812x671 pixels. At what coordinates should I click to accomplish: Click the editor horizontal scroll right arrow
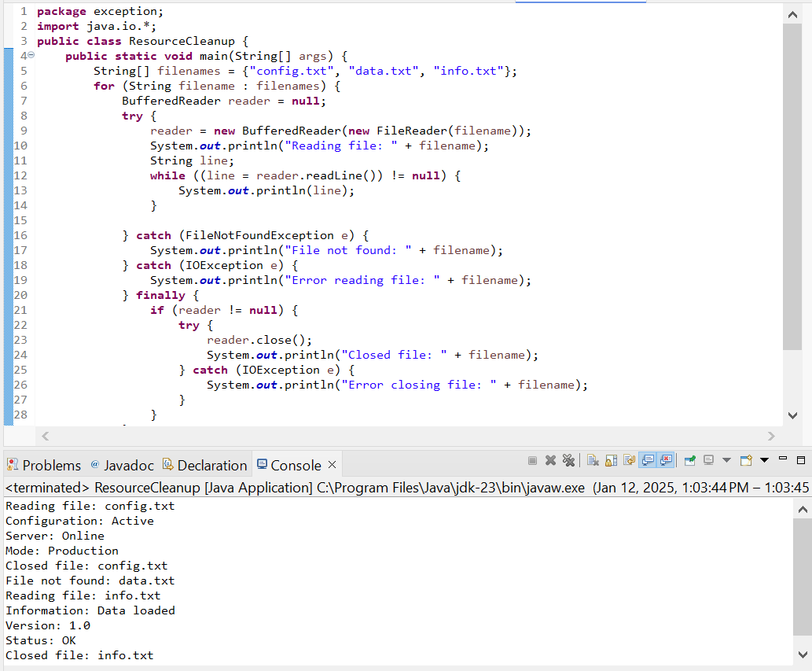coord(771,437)
